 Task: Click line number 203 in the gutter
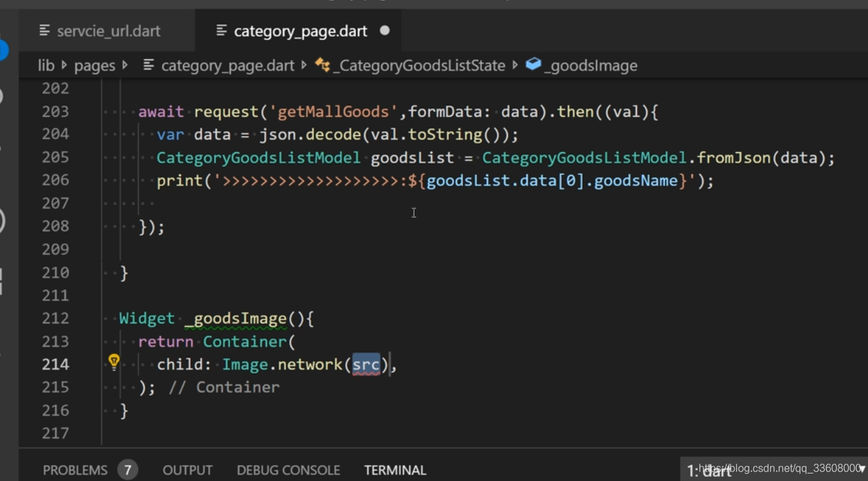pyautogui.click(x=55, y=111)
